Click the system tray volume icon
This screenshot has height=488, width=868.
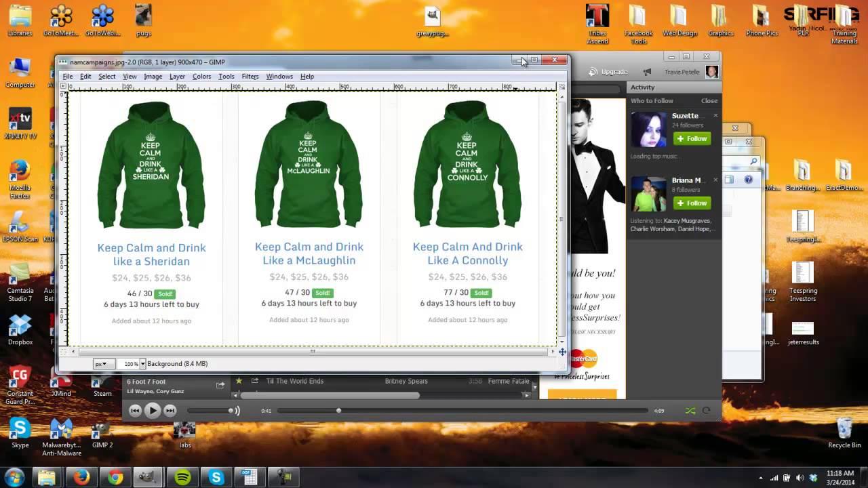coord(800,478)
